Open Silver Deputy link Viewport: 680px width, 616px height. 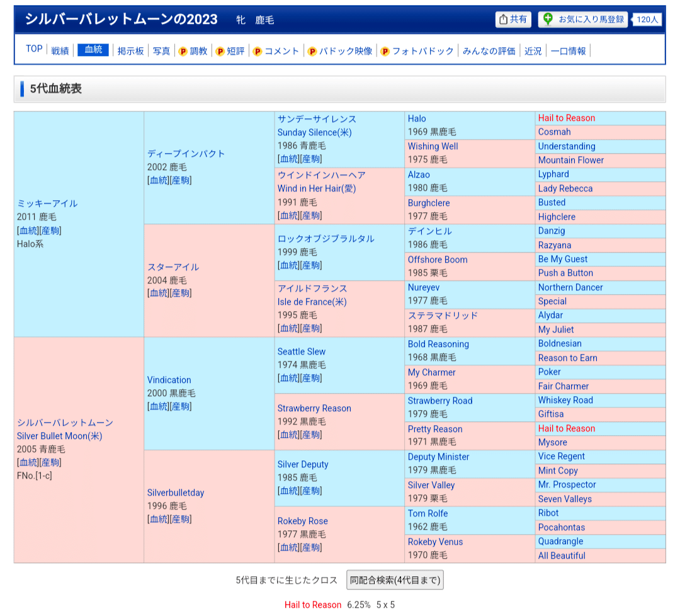(x=303, y=465)
